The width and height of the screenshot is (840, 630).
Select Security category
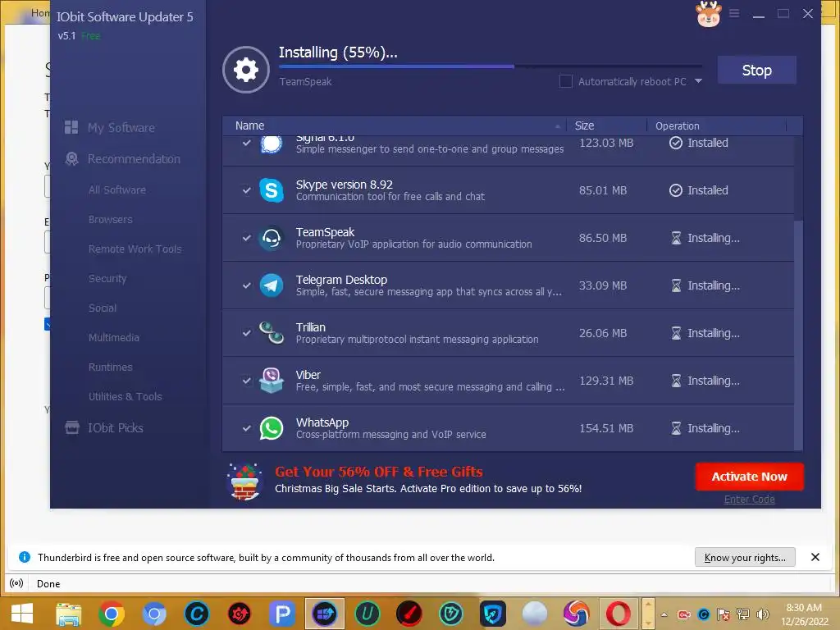click(x=107, y=278)
